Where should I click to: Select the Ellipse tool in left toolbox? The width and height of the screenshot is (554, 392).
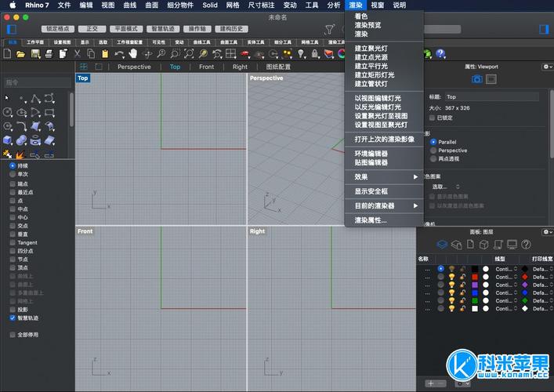(x=22, y=112)
